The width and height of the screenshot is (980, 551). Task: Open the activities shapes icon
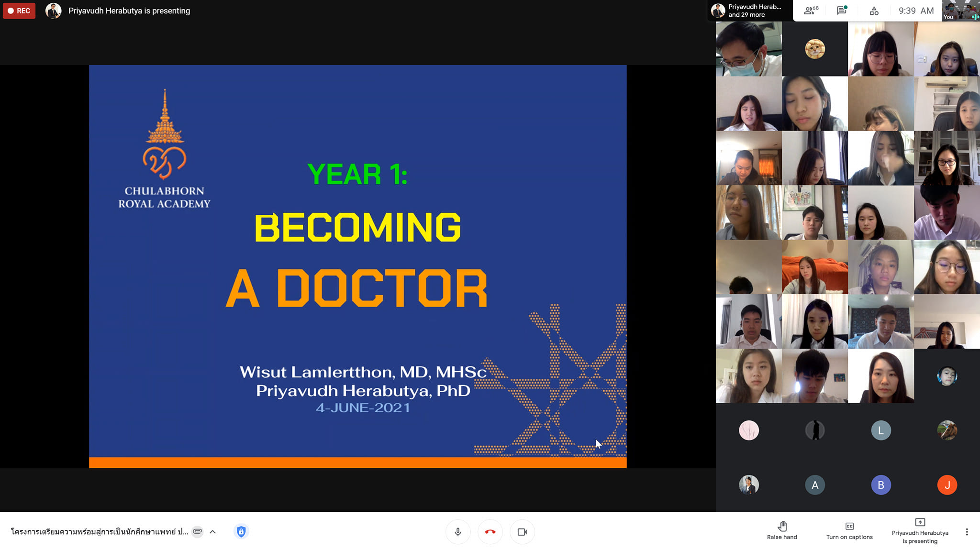(x=874, y=11)
